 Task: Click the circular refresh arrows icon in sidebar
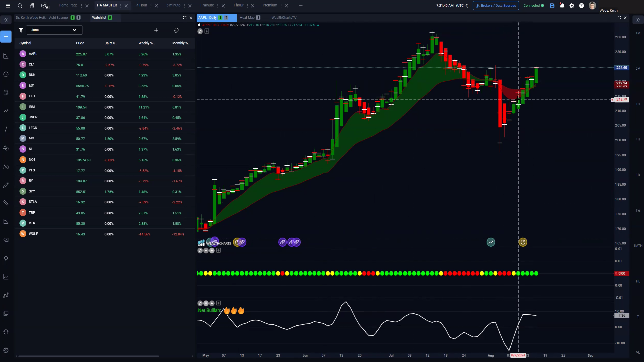pyautogui.click(x=6, y=258)
